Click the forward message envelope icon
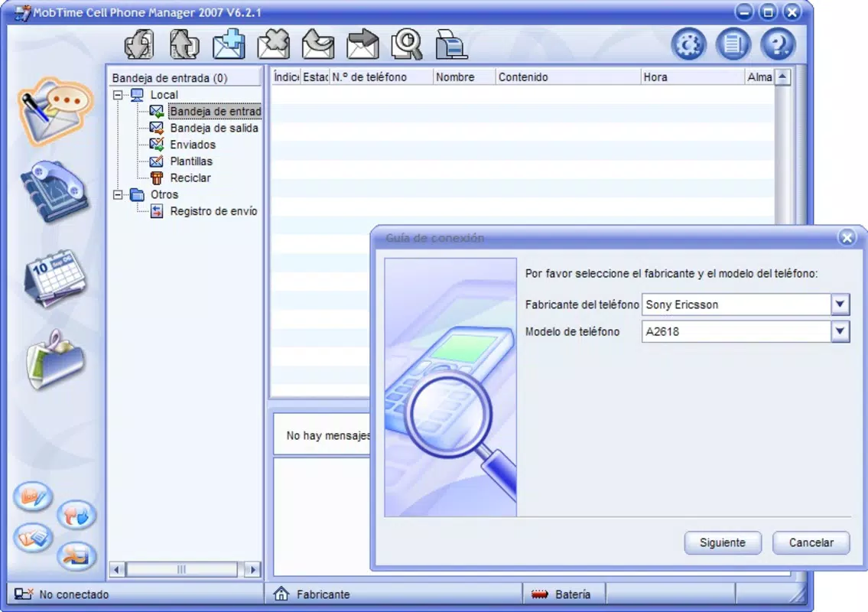868x612 pixels. [x=362, y=44]
